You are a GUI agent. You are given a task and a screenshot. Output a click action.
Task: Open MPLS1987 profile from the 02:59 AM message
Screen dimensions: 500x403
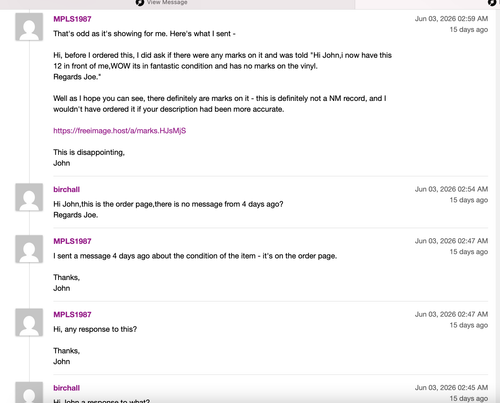72,19
